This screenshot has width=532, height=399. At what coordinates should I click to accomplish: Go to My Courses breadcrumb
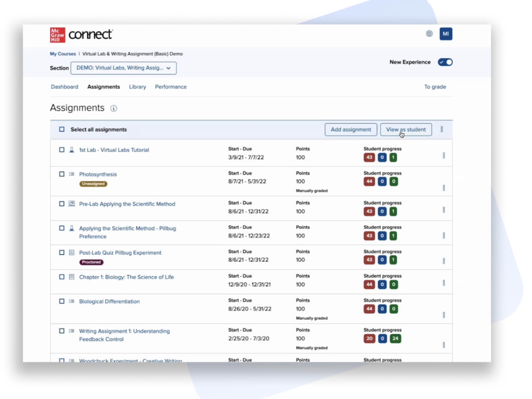(x=63, y=54)
